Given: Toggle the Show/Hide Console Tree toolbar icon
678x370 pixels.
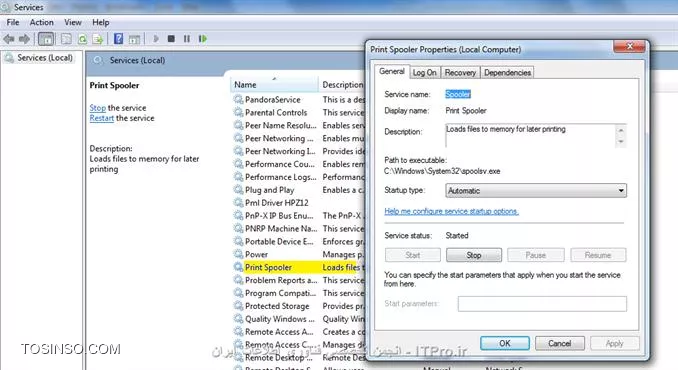Looking at the screenshot, I should [46, 39].
